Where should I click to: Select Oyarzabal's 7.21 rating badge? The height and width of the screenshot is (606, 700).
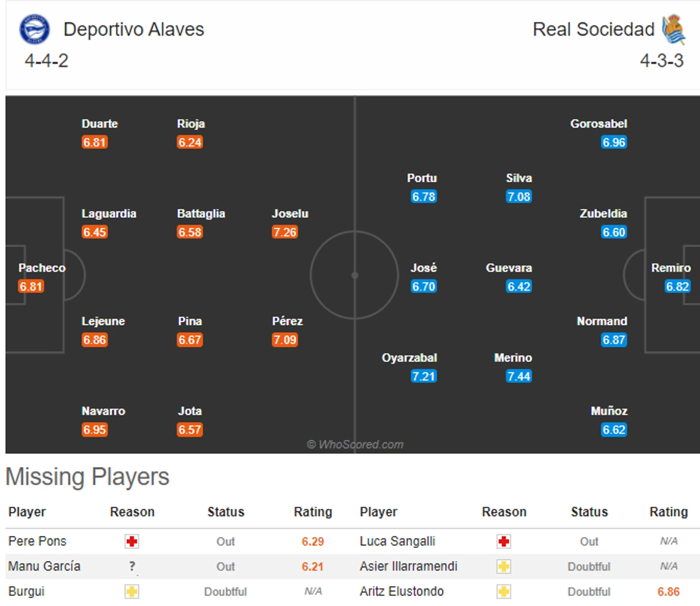tap(423, 376)
